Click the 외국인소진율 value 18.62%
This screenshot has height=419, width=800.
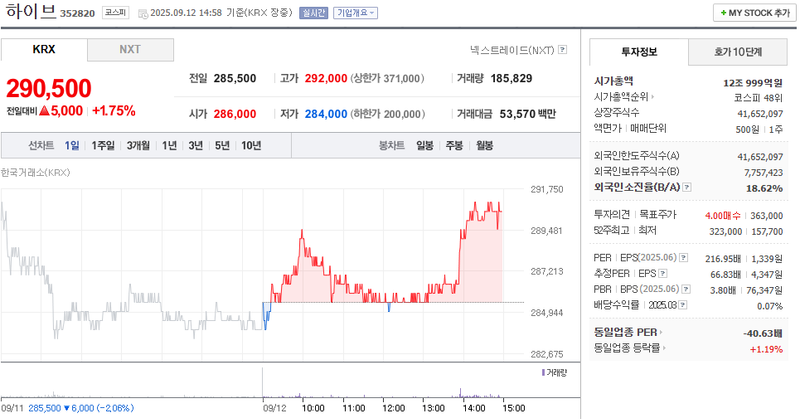tap(764, 188)
